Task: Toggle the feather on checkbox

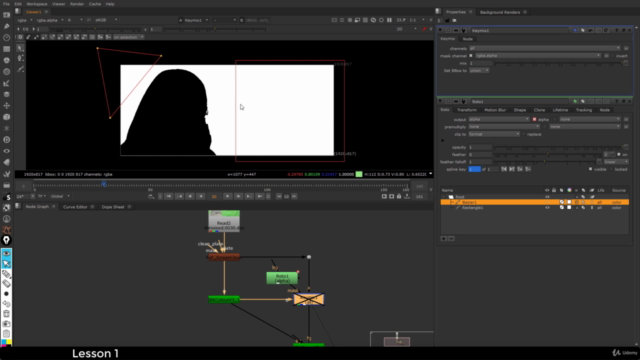Action: point(619,154)
